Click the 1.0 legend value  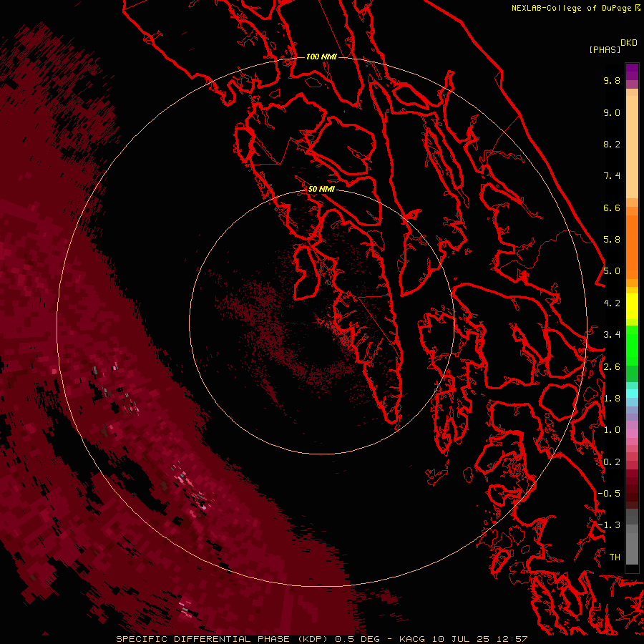pyautogui.click(x=612, y=430)
